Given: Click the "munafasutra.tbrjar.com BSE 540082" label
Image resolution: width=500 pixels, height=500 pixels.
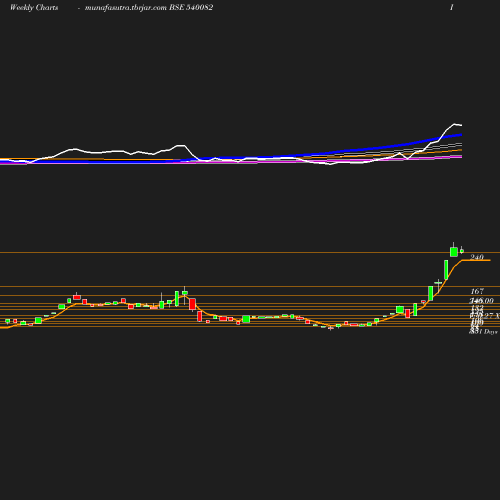Looking at the screenshot, I should pos(149,8).
